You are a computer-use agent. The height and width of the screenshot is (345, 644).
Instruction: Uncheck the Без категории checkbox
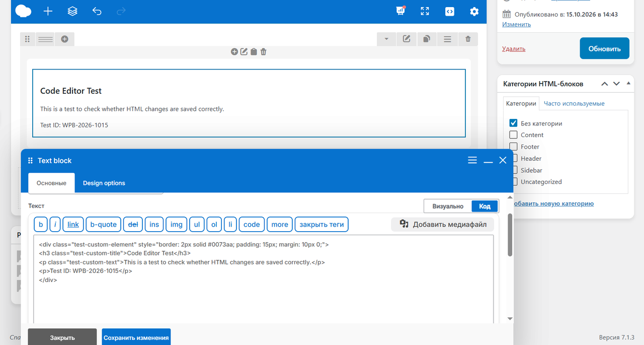coord(513,123)
